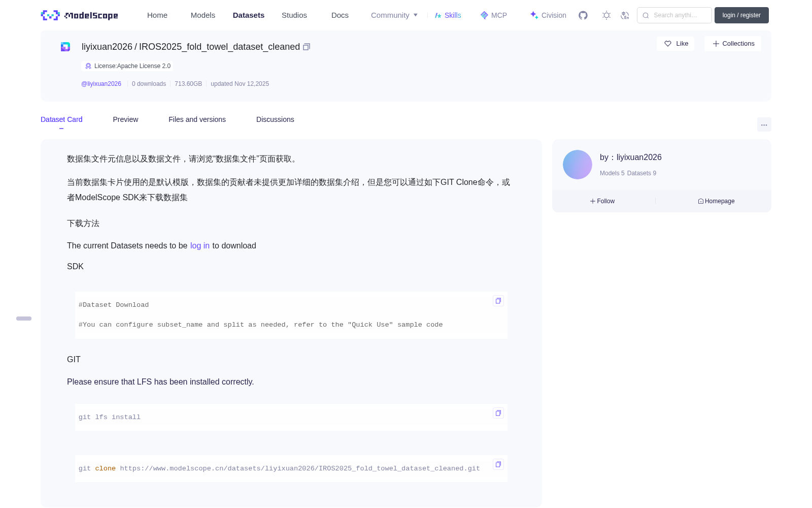This screenshot has width=812, height=508.
Task: Open the author's Homepage
Action: tap(716, 201)
